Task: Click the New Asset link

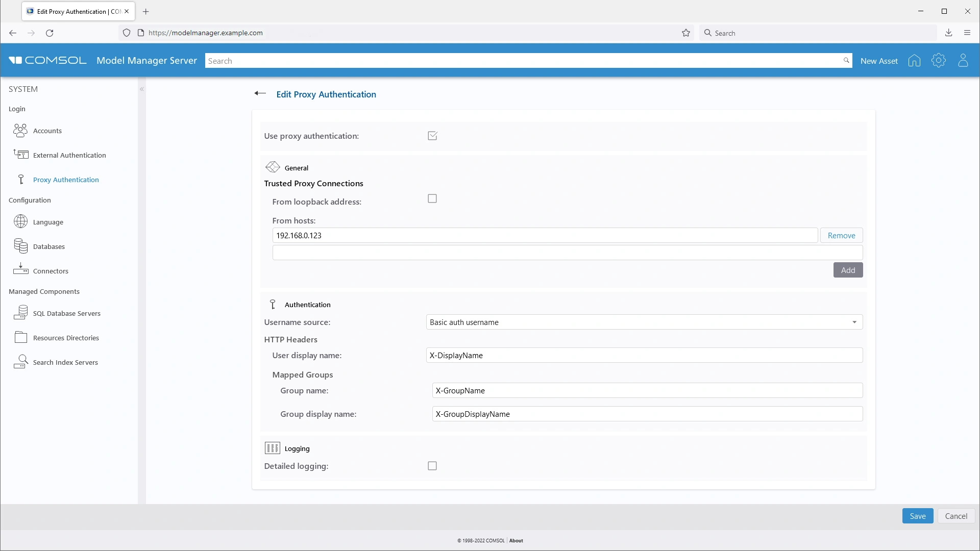Action: (879, 61)
